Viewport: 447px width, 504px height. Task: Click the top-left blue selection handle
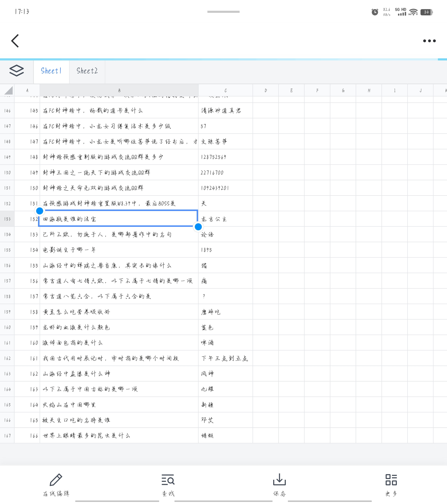pyautogui.click(x=40, y=211)
